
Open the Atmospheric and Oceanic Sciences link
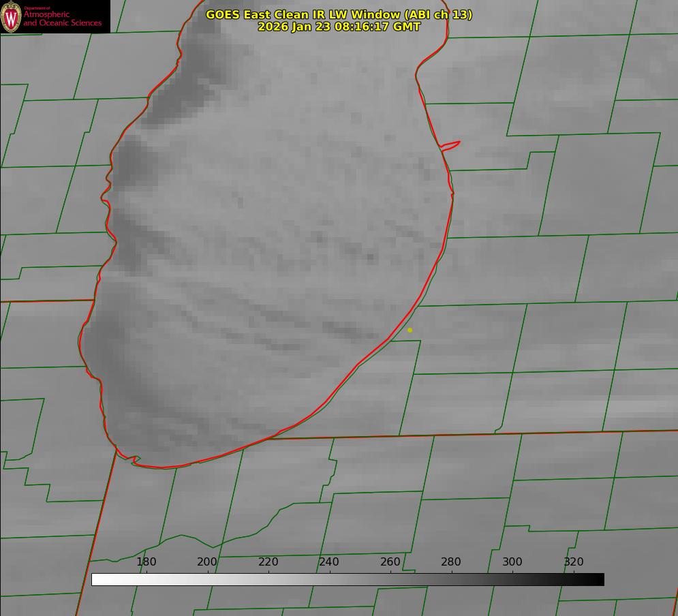pyautogui.click(x=63, y=19)
